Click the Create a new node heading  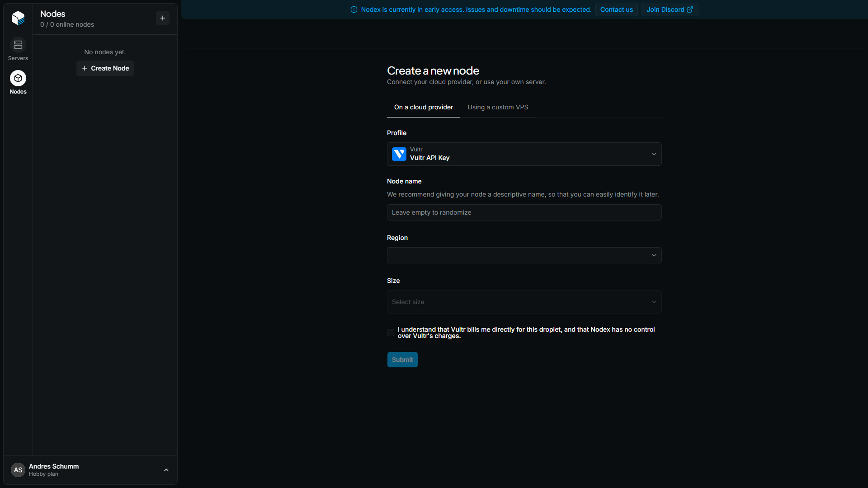tap(433, 70)
